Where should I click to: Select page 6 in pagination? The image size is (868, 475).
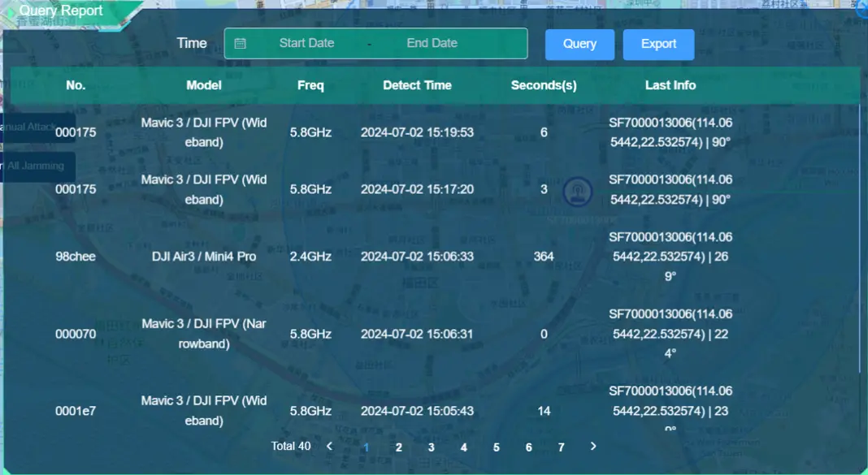pos(528,447)
